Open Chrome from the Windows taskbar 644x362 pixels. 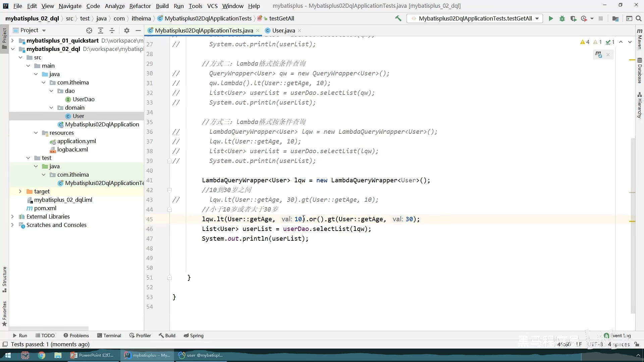(x=42, y=355)
